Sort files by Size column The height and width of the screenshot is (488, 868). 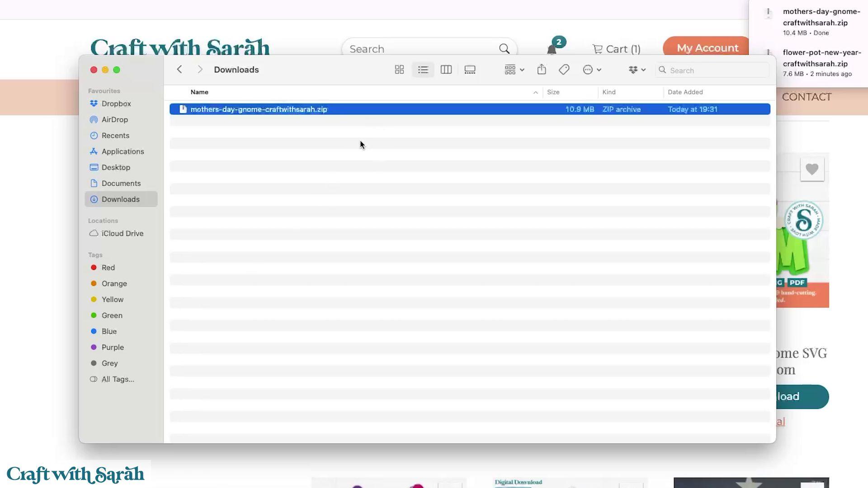(553, 92)
